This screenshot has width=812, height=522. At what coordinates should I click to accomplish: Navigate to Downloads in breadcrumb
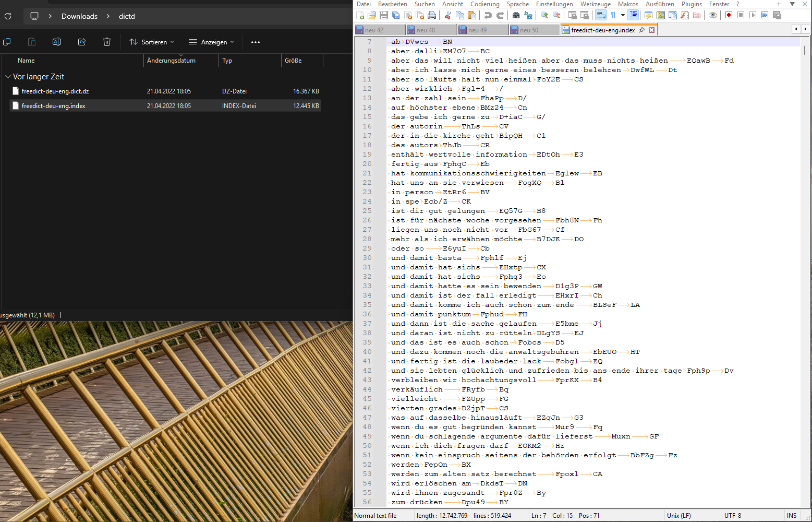click(x=79, y=16)
